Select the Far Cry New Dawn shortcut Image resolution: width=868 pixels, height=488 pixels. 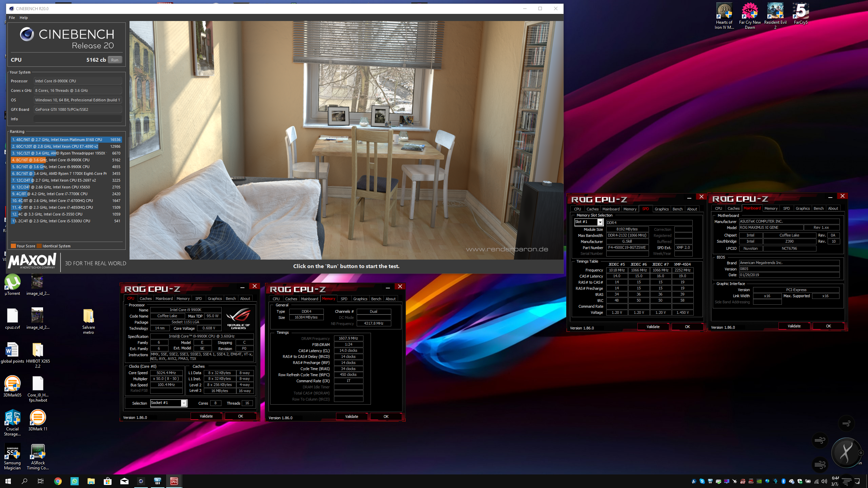click(x=750, y=16)
